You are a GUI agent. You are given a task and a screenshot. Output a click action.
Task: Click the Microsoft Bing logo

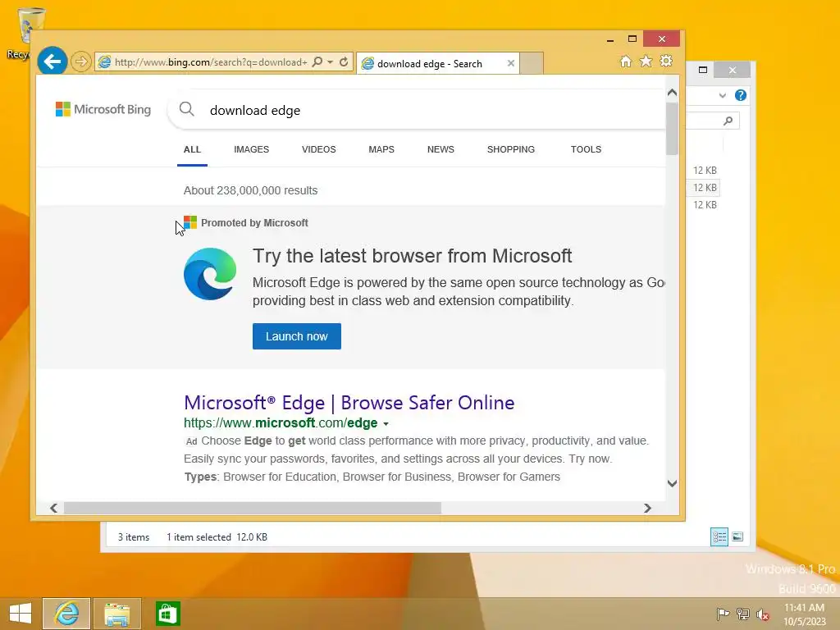[103, 109]
